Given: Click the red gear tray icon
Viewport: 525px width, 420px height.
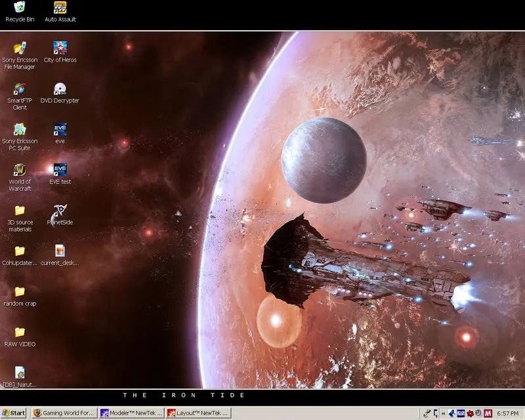Looking at the screenshot, I should pyautogui.click(x=470, y=413).
